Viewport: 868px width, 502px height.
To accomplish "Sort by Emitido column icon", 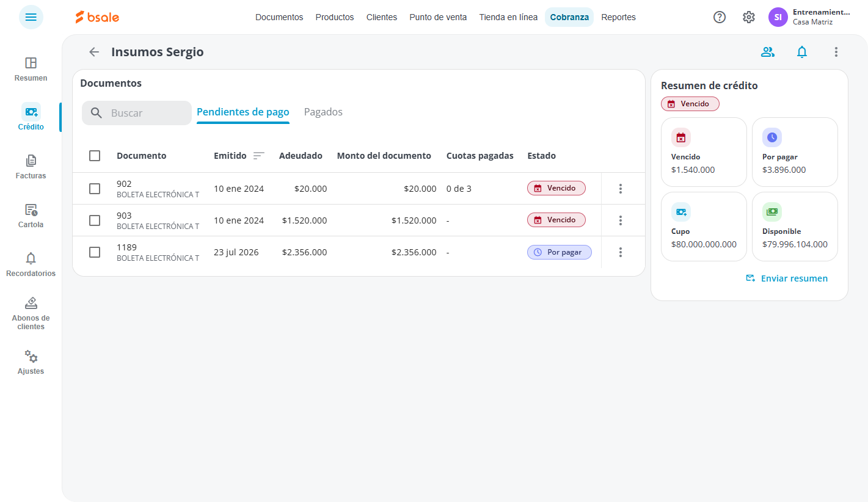I will [259, 156].
